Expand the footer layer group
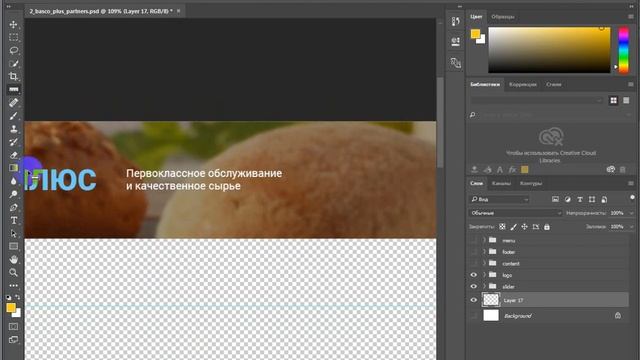The image size is (640, 360). coord(484,251)
